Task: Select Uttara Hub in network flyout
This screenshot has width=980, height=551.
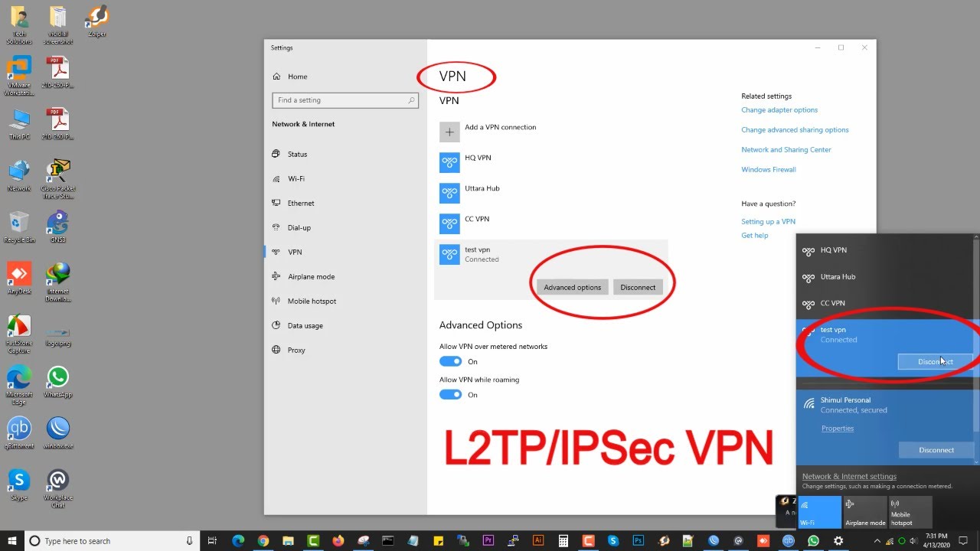Action: (x=886, y=276)
